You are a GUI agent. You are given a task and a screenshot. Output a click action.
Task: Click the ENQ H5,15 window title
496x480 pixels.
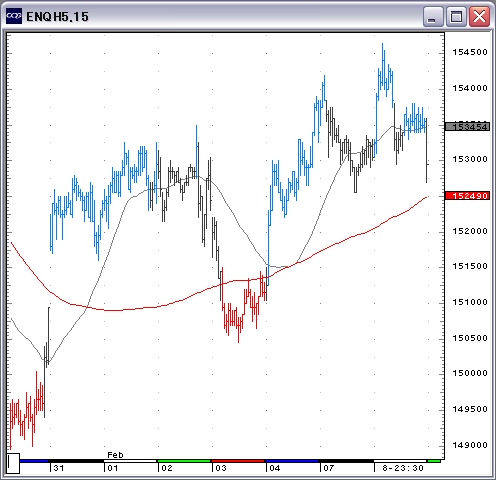[x=57, y=17]
